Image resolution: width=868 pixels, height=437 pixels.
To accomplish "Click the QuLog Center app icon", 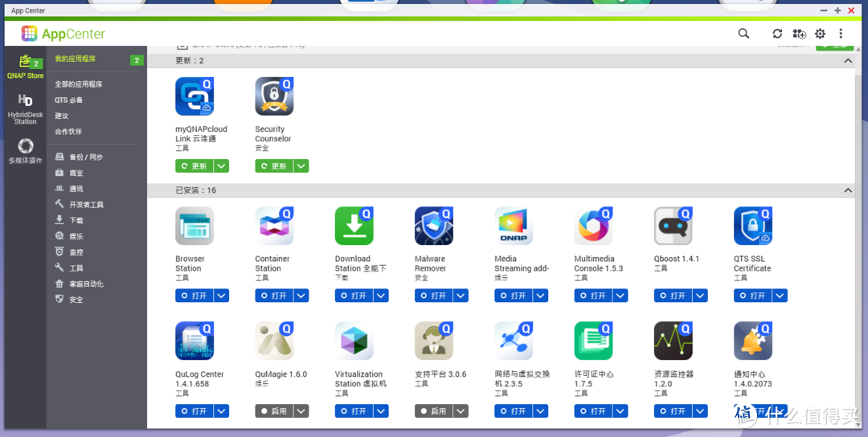I will (x=194, y=341).
